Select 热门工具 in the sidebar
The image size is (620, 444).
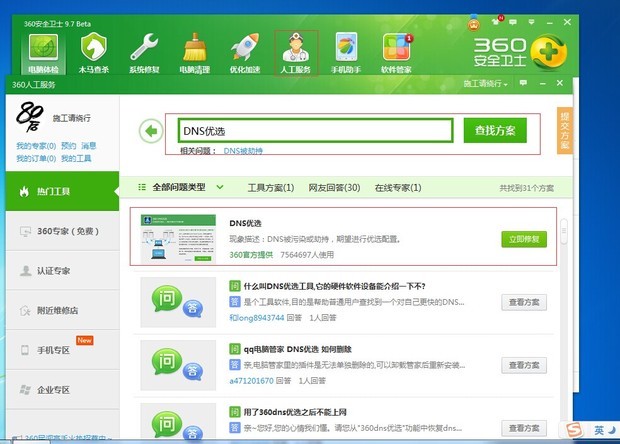[x=62, y=191]
